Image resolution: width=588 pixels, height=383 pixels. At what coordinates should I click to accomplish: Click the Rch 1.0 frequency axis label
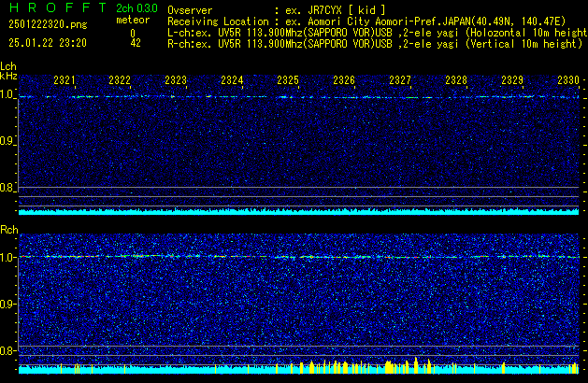(7, 258)
